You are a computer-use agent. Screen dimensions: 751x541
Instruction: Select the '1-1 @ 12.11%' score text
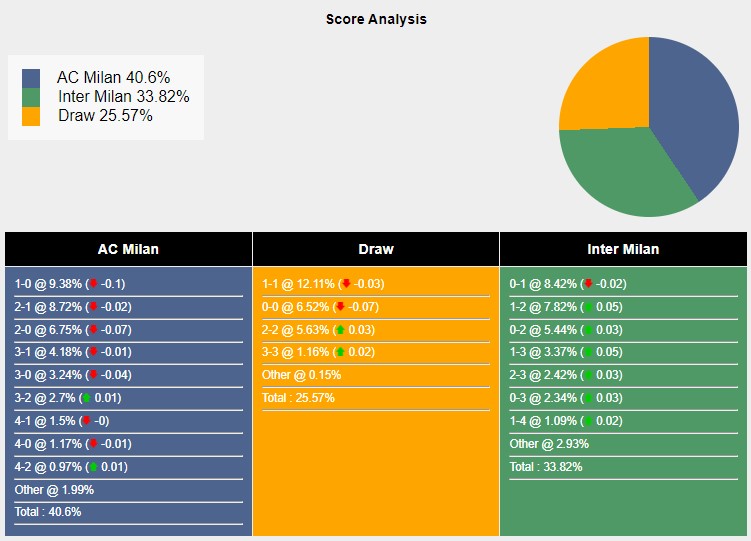(x=298, y=284)
